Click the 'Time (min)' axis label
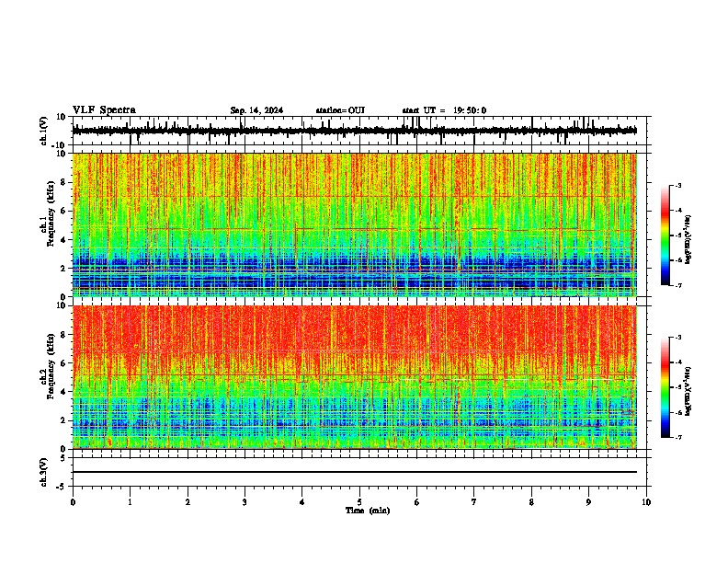 pyautogui.click(x=368, y=511)
